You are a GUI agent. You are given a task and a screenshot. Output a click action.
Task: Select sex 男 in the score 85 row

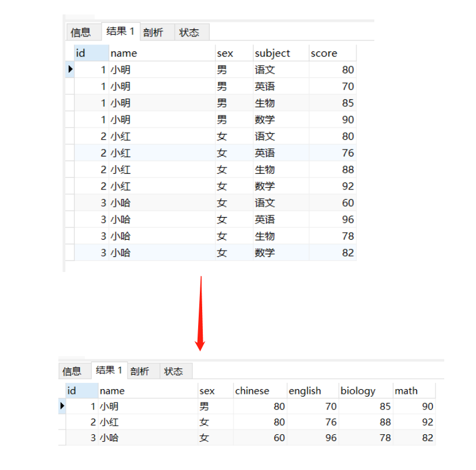pyautogui.click(x=235, y=103)
